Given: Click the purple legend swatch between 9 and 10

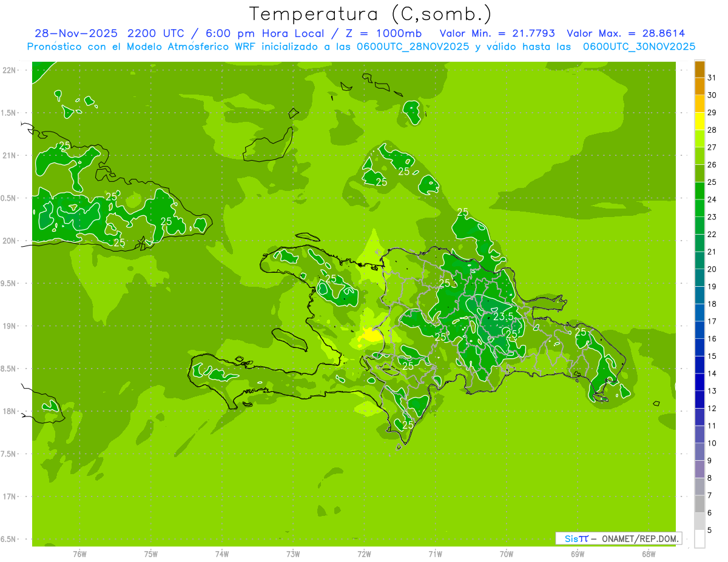Looking at the screenshot, I should pos(699,452).
